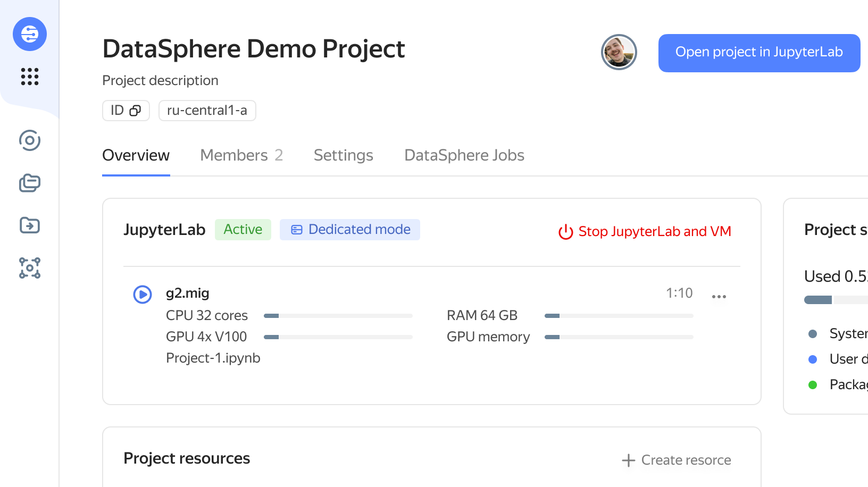Viewport: 868px width, 487px height.
Task: Click the project storage used bar
Action: (836, 300)
